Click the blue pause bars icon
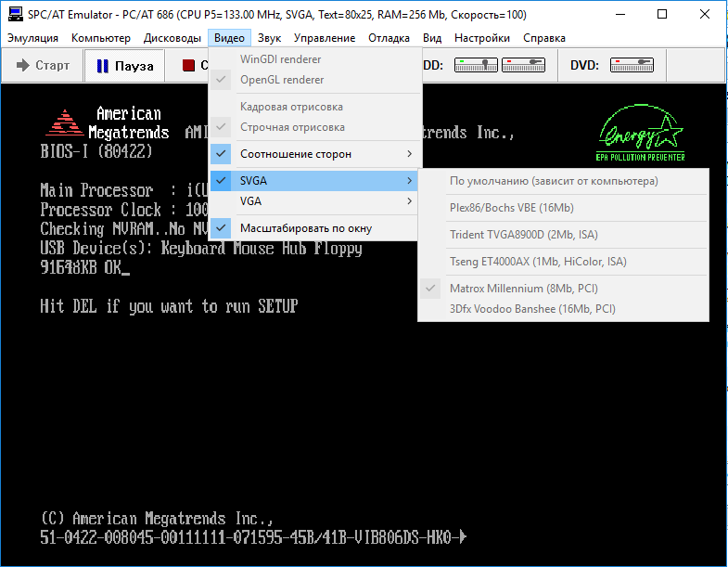This screenshot has height=567, width=728. 103,66
